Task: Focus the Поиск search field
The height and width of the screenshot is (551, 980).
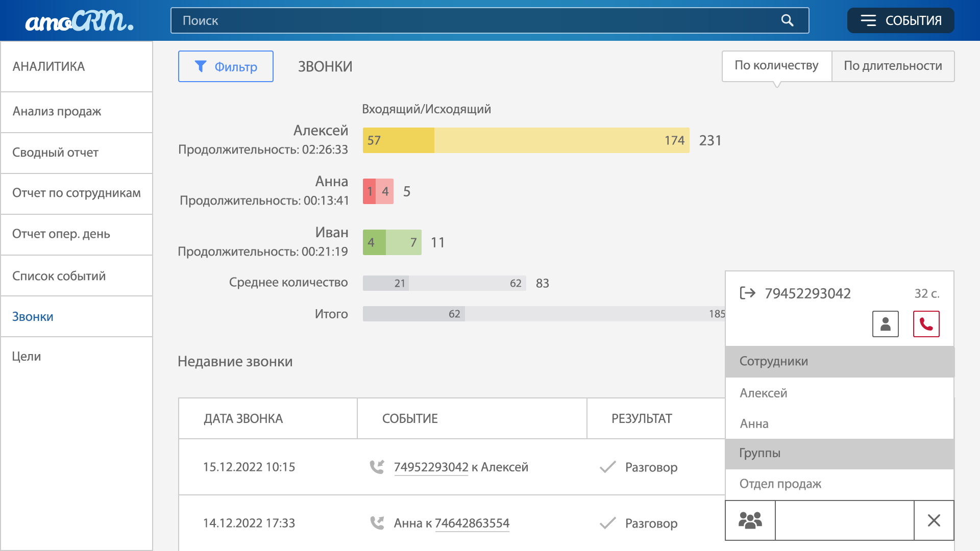Action: [489, 20]
